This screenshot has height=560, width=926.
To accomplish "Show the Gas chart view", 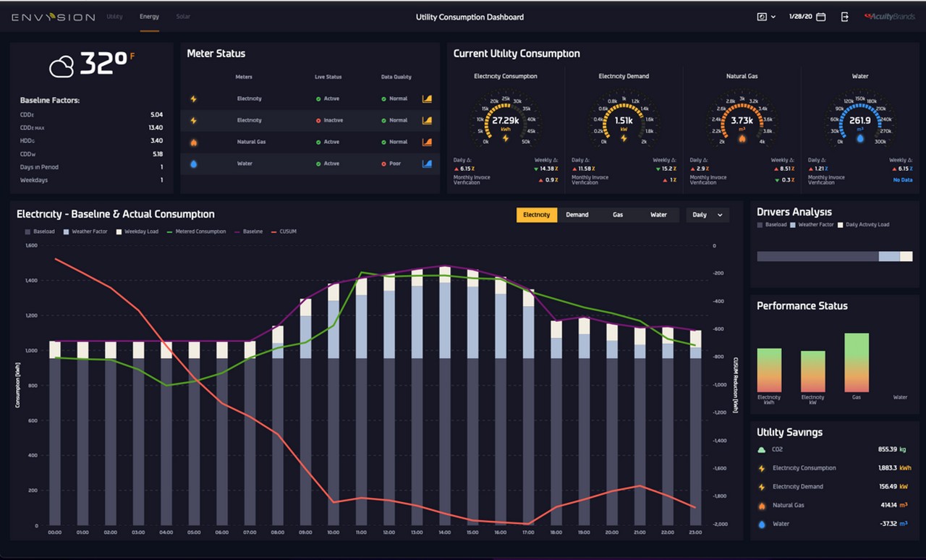I will pyautogui.click(x=618, y=215).
